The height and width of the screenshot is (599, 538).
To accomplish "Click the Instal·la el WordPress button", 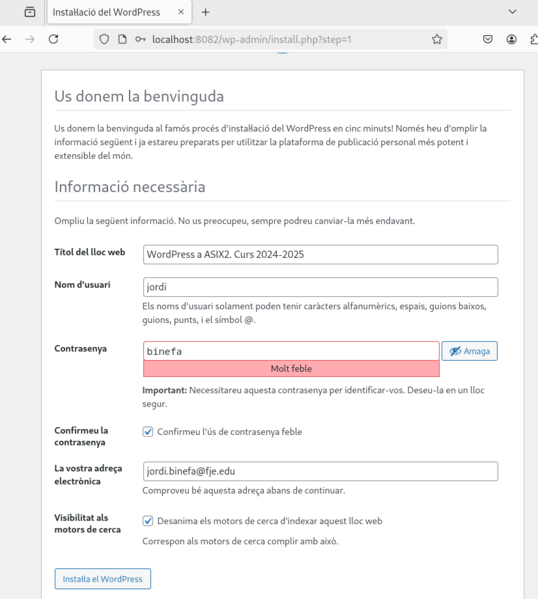I will (102, 579).
